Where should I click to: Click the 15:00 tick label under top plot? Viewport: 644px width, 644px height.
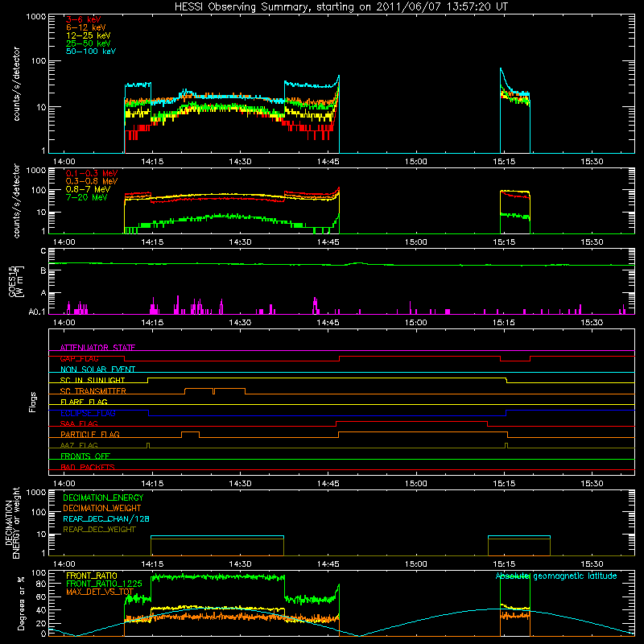click(415, 162)
